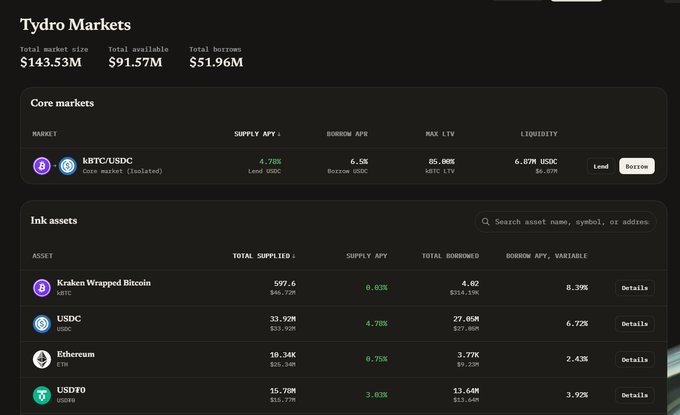Select the Kraken Wrapped Bitcoin asset name
The height and width of the screenshot is (415, 680).
(x=104, y=283)
